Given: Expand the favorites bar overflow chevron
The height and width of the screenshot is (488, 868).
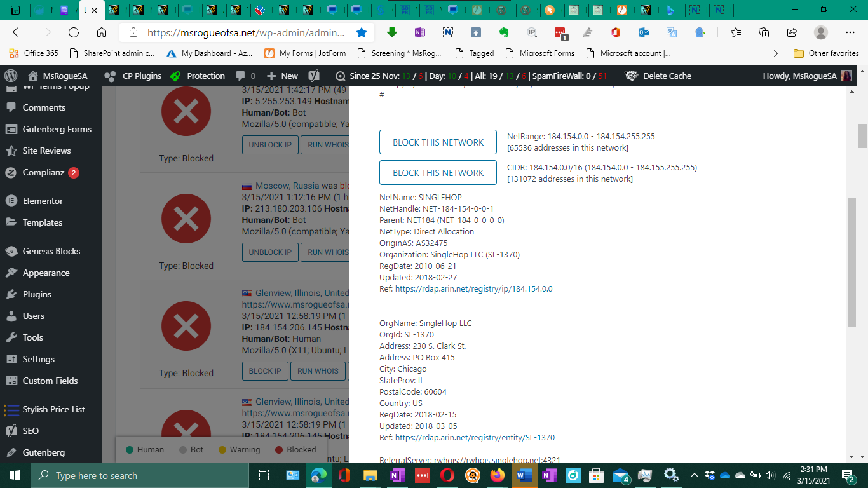Looking at the screenshot, I should coord(775,53).
